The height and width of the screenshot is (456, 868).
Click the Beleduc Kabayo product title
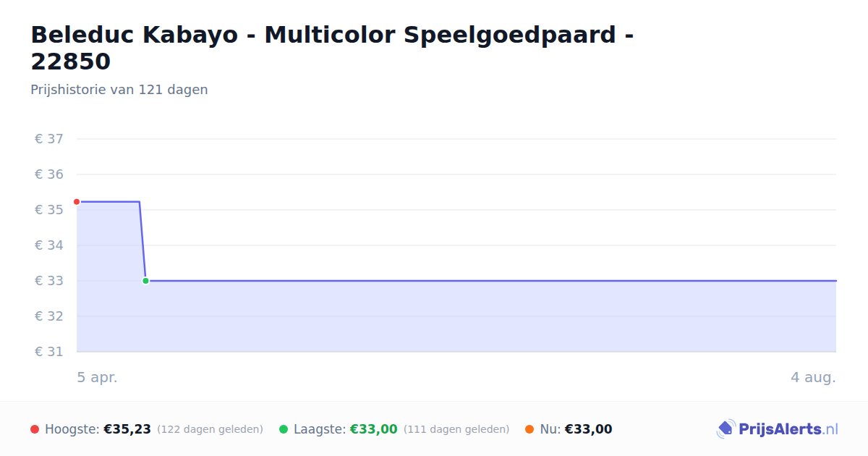click(332, 48)
